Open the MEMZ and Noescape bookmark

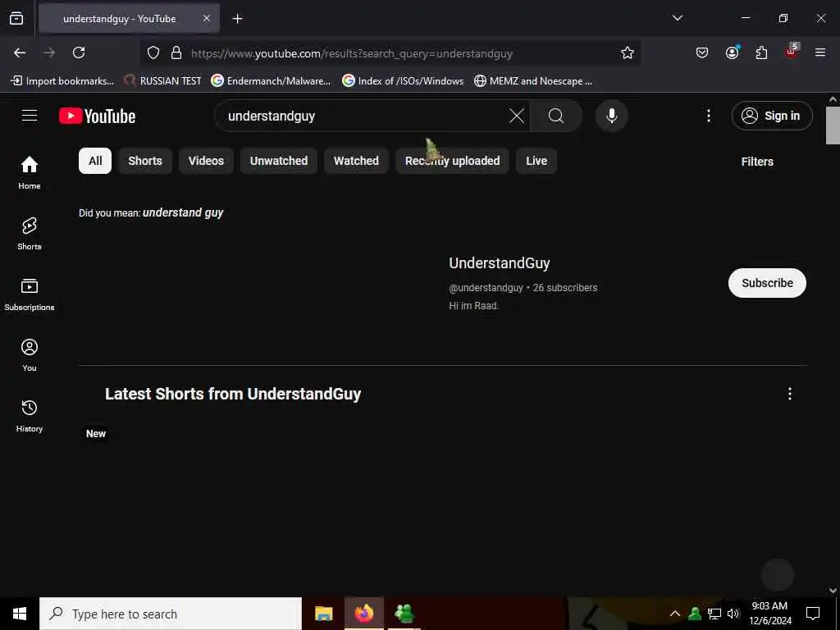[x=533, y=81]
